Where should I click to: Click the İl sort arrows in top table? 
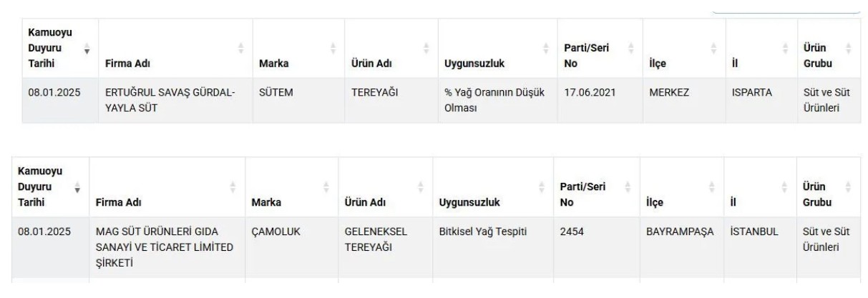[x=786, y=49]
